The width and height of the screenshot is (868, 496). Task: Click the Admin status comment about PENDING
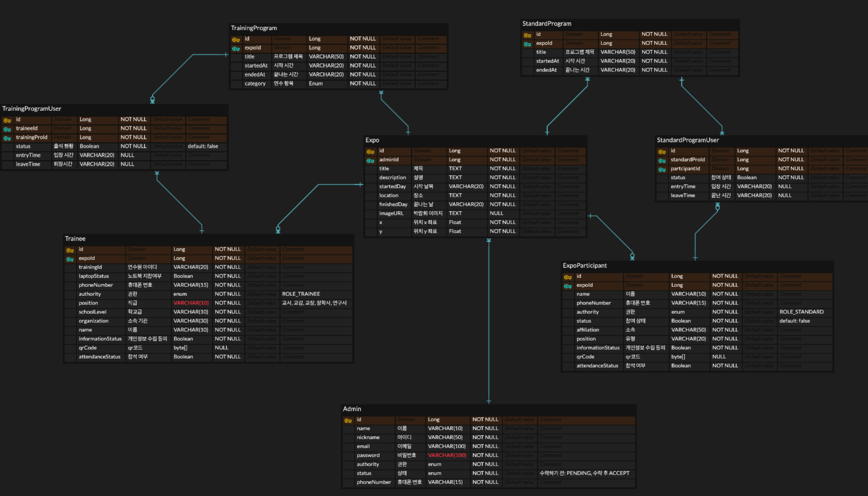584,473
